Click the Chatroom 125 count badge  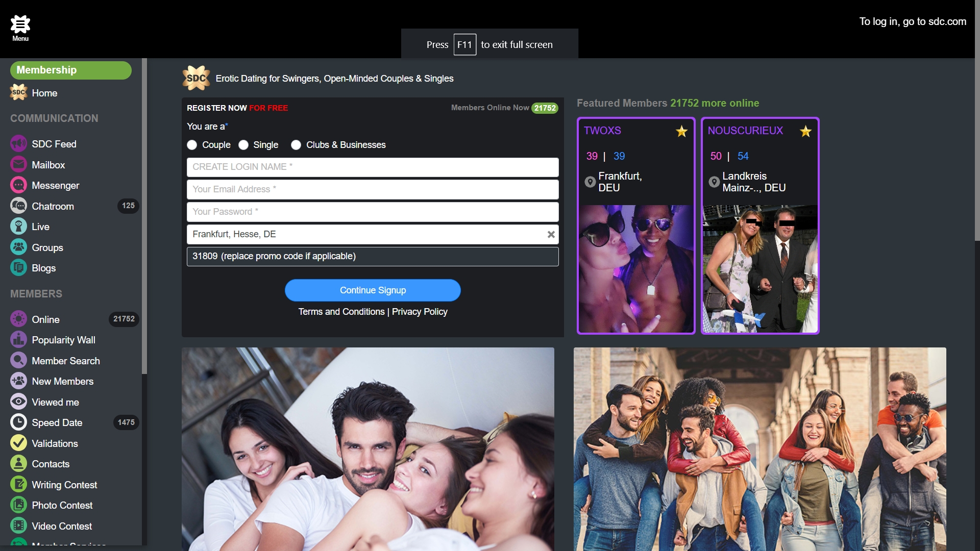(128, 206)
